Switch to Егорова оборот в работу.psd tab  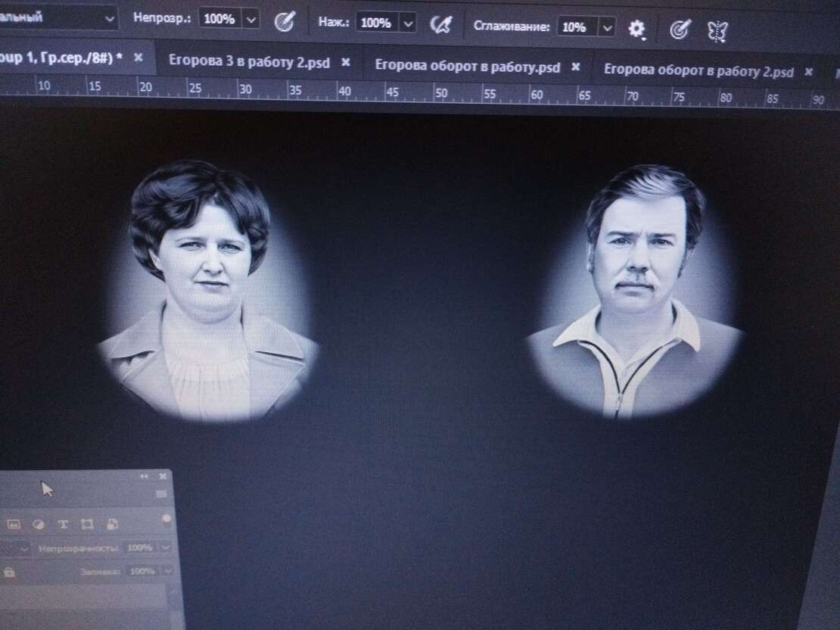point(467,67)
